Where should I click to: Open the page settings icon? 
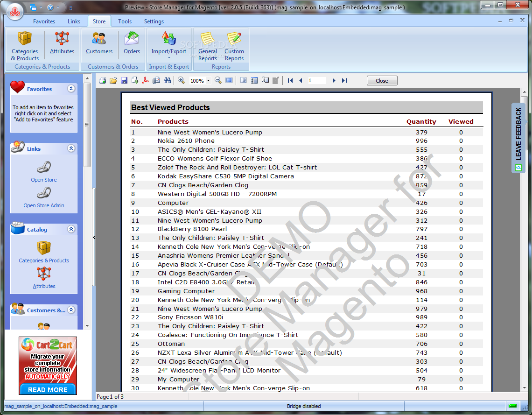(x=243, y=80)
